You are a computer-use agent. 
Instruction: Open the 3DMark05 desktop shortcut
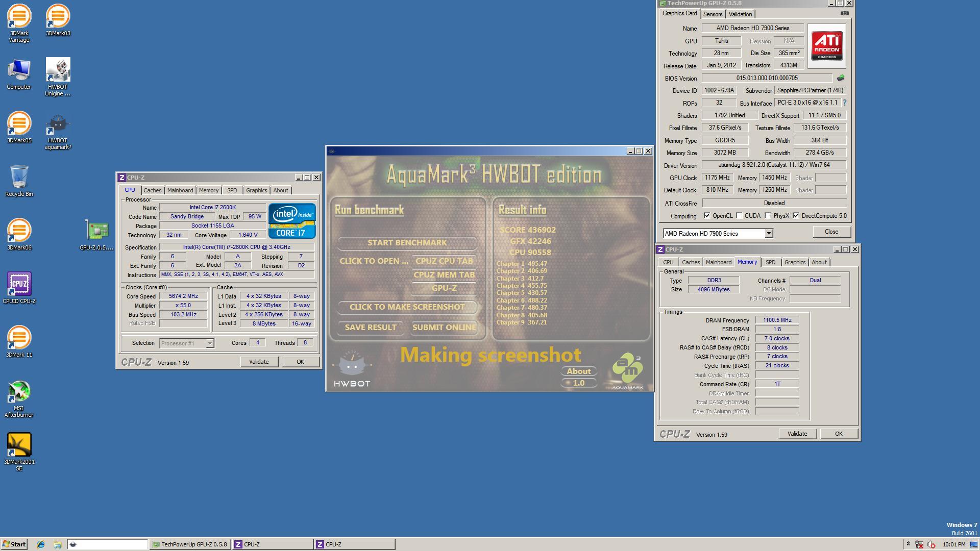click(19, 127)
